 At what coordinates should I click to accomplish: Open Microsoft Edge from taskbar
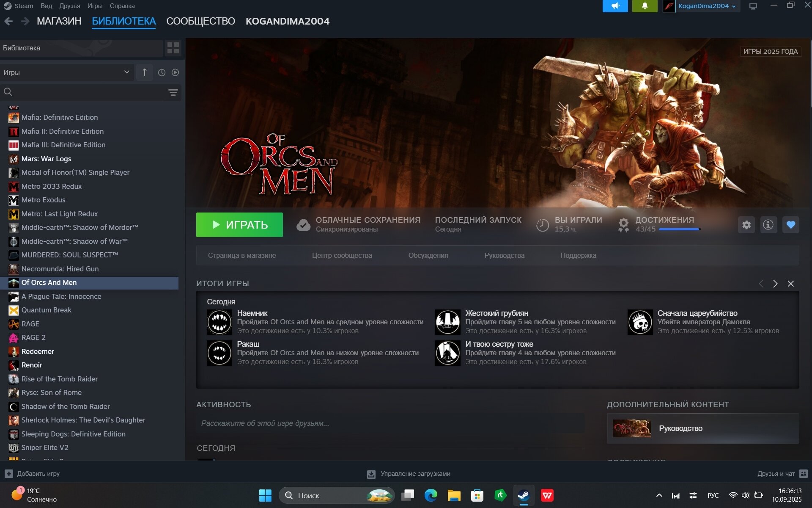[x=431, y=495]
